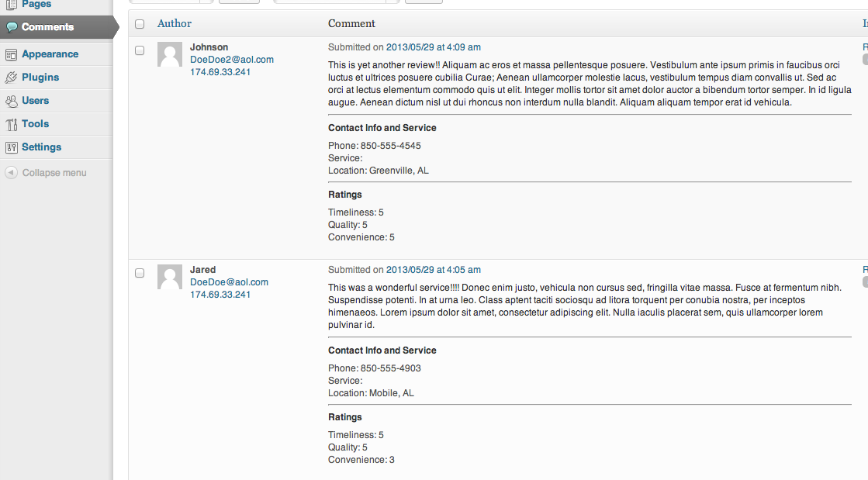This screenshot has height=480, width=868.
Task: Open the Plugins menu item
Action: pos(40,78)
